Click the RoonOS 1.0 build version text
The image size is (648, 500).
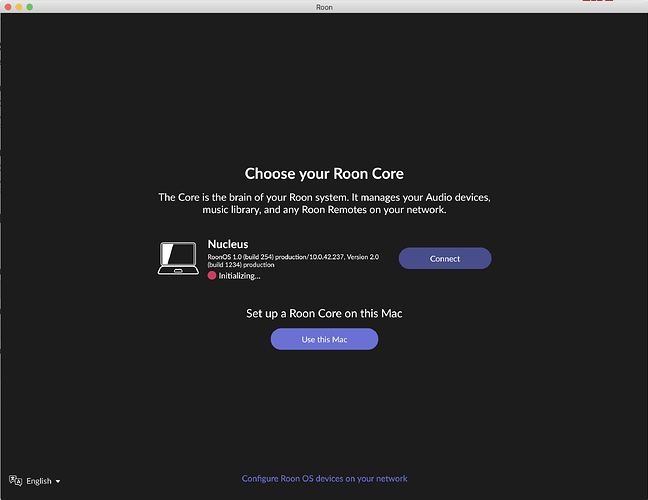click(293, 261)
